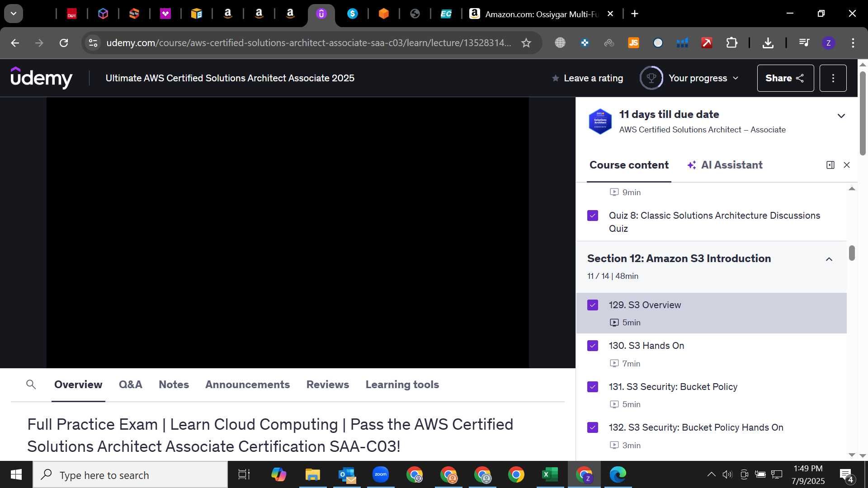The image size is (868, 488).
Task: Click the sidebar scroll up arrow
Action: [x=852, y=189]
